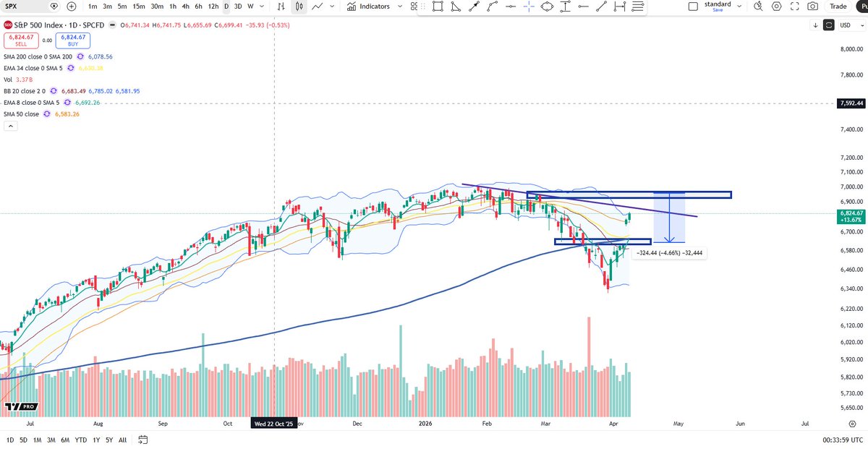This screenshot has width=868, height=449.
Task: Toggle the price scale auto-fit box
Action: pyautogui.click(x=828, y=25)
